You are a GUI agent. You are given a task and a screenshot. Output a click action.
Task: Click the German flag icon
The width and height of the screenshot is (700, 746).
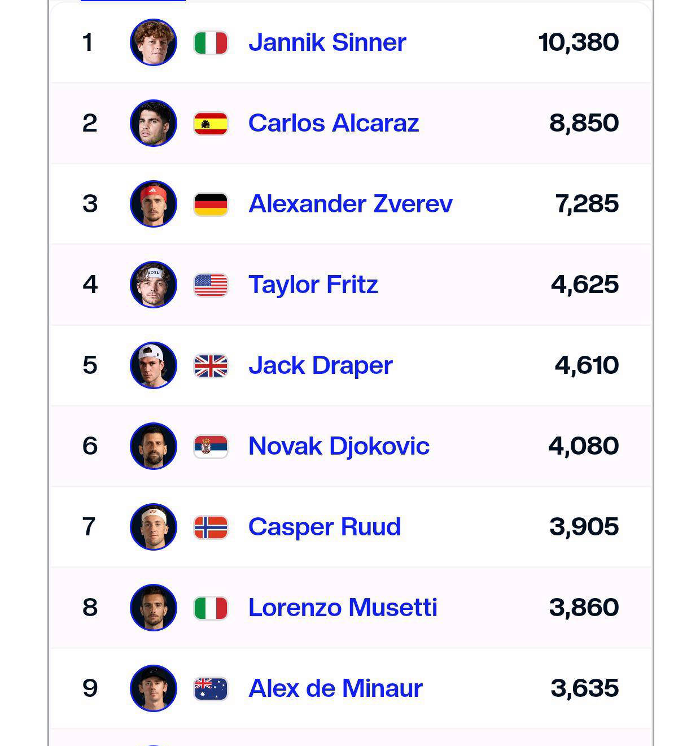[x=211, y=204]
